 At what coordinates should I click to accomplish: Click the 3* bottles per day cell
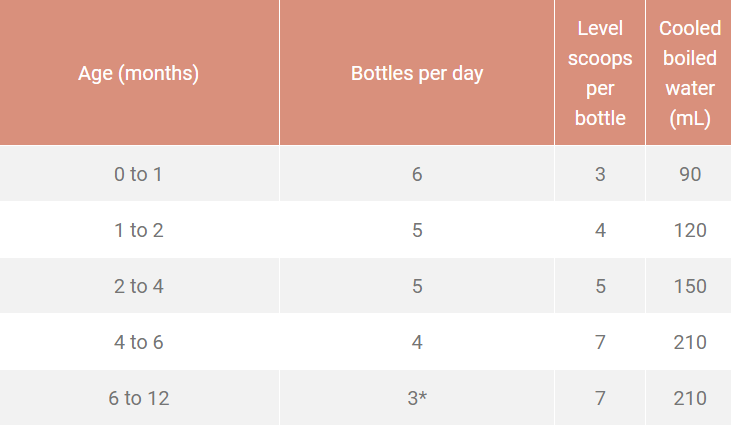click(x=417, y=398)
